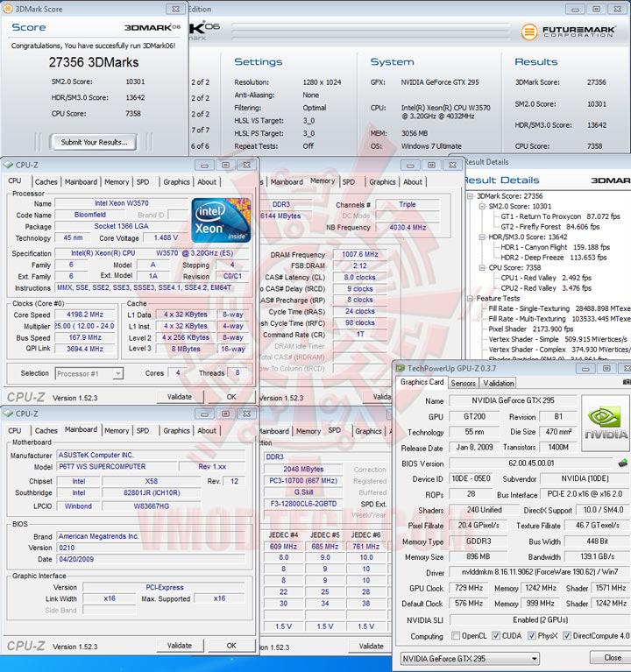
Task: Click the GPU-Z title bar icon
Action: 401,368
